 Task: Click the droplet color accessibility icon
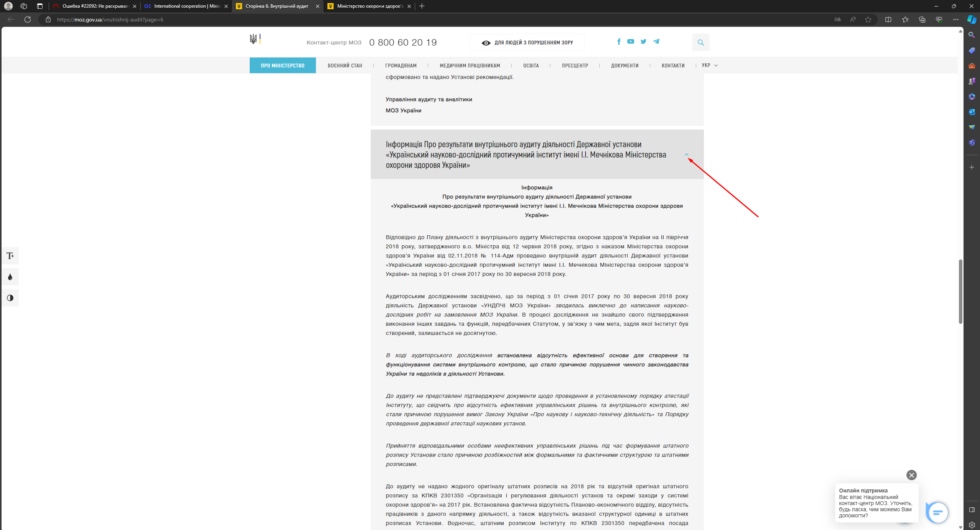[x=10, y=277]
